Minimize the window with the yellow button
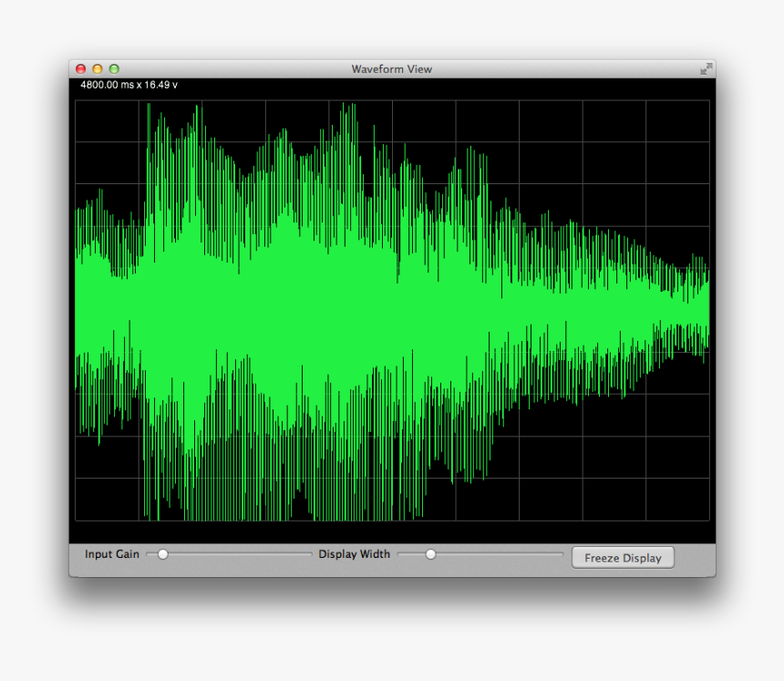The height and width of the screenshot is (681, 784). click(98, 69)
